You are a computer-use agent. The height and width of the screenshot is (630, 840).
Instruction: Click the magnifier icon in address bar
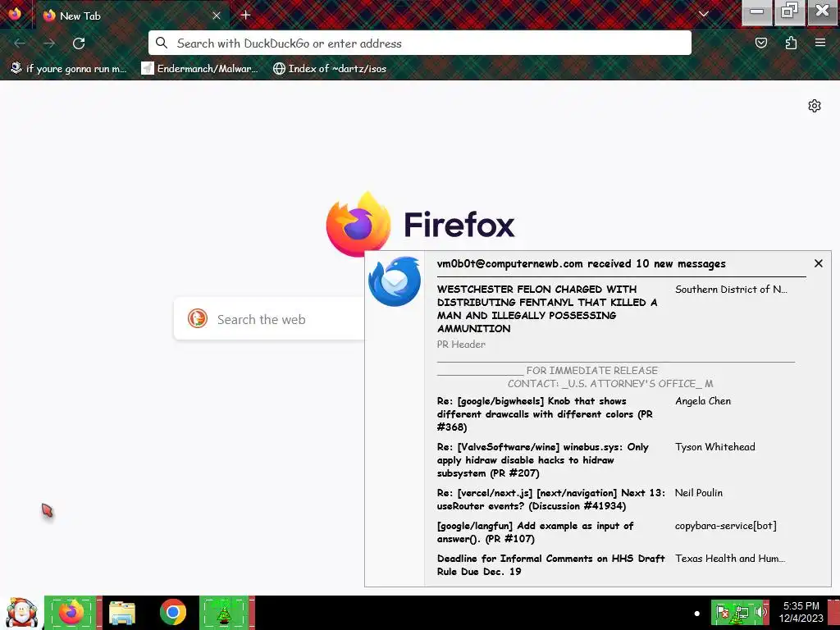point(162,43)
